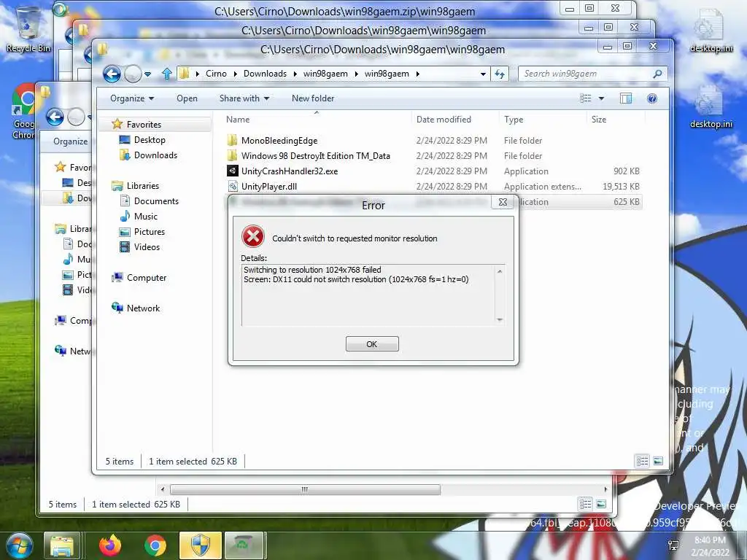Click the 8:40 PM taskbar clock
Screen dimensions: 747x560
click(x=711, y=547)
